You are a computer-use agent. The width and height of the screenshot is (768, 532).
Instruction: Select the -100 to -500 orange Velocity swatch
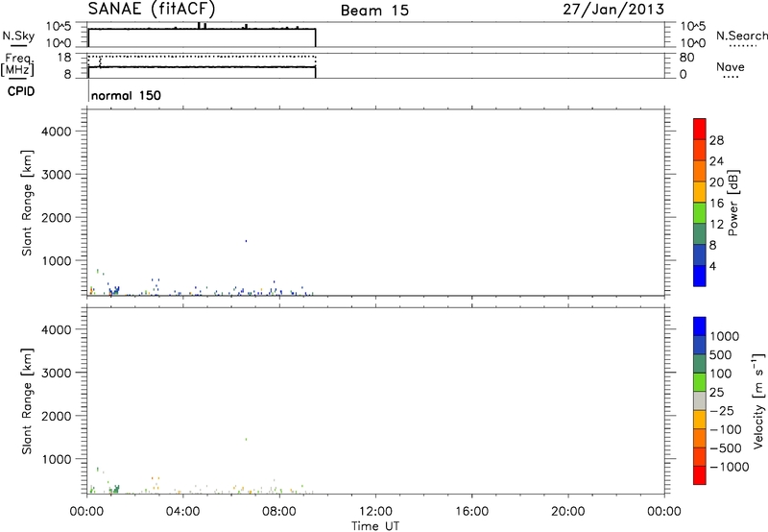click(x=700, y=438)
